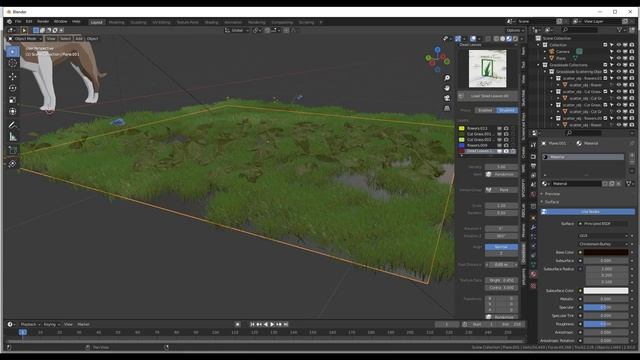The height and width of the screenshot is (360, 640).
Task: Toggle eye icon on Collection row
Action: [619, 45]
